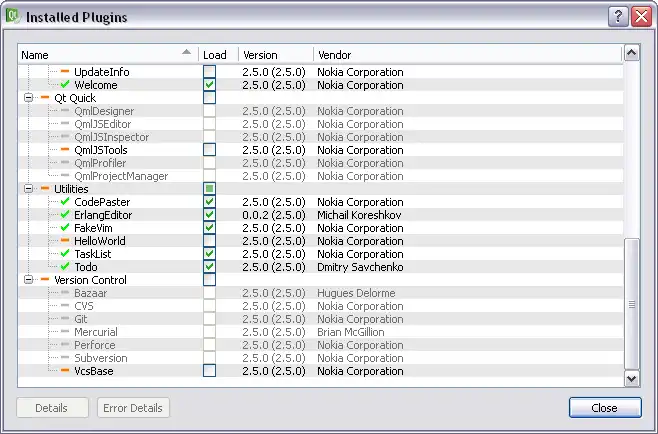The height and width of the screenshot is (434, 658).
Task: Click the green checkmark icon beside TaskList
Action: (x=65, y=254)
